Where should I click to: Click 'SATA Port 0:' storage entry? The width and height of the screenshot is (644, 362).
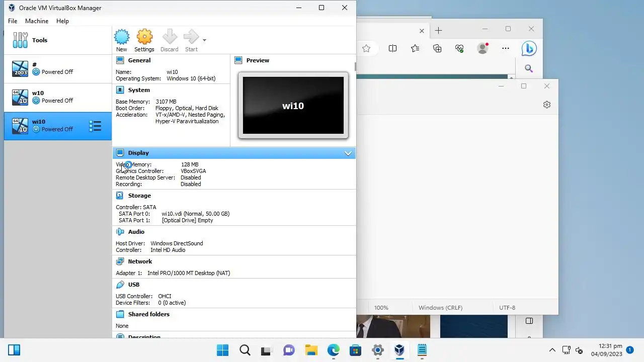click(x=134, y=214)
